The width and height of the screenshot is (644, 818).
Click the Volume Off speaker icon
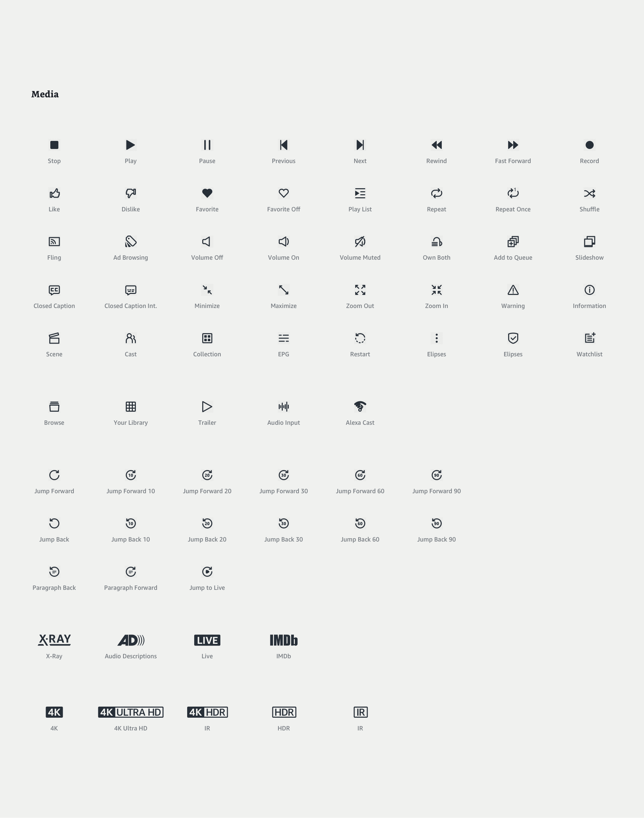tap(206, 241)
